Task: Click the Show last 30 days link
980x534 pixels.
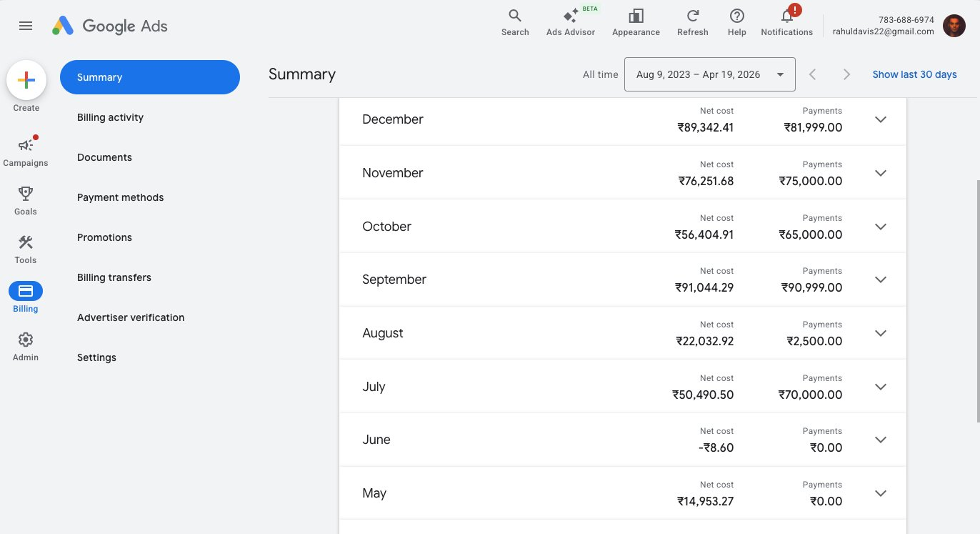Action: (x=914, y=74)
